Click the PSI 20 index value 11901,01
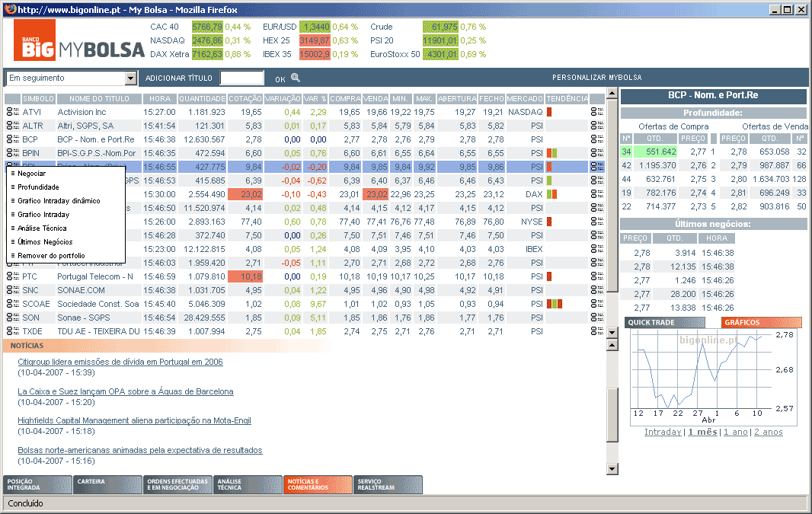The image size is (812, 514). point(440,40)
